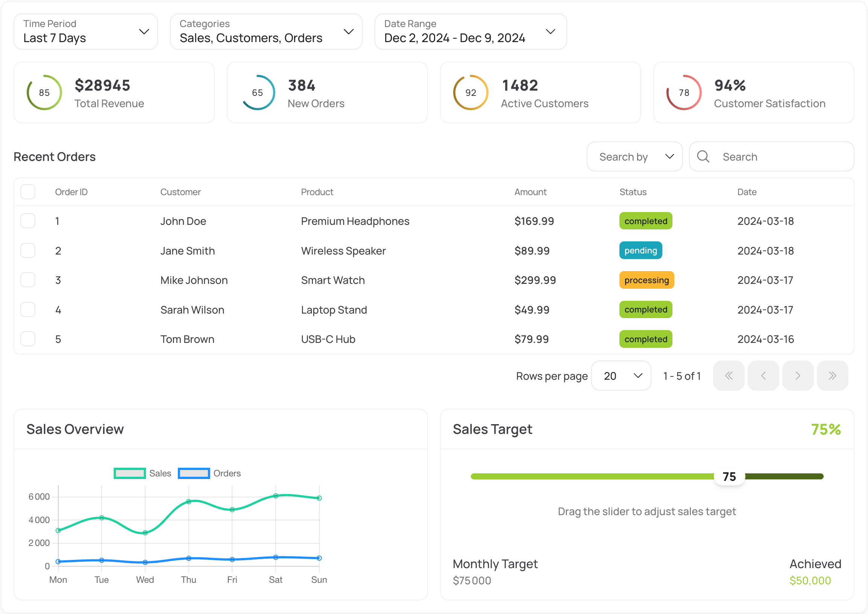Screen dimensions: 868x614
Task: Open the Time Period dropdown
Action: [85, 32]
